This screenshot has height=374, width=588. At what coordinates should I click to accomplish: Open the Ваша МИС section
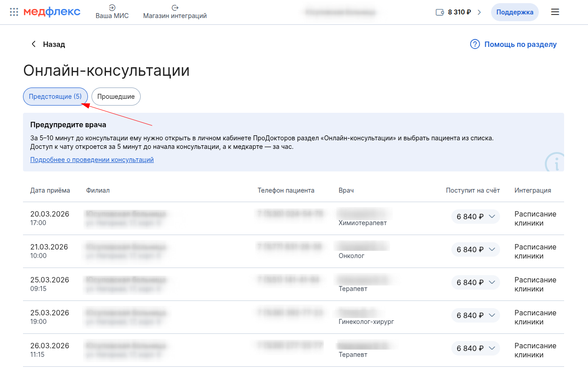[x=112, y=12]
